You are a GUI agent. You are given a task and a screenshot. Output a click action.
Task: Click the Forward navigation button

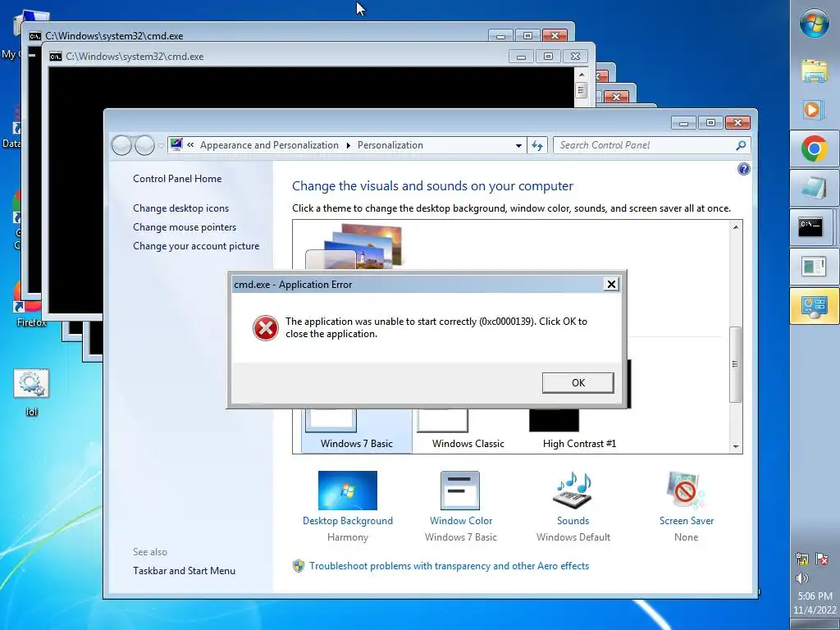pos(144,145)
